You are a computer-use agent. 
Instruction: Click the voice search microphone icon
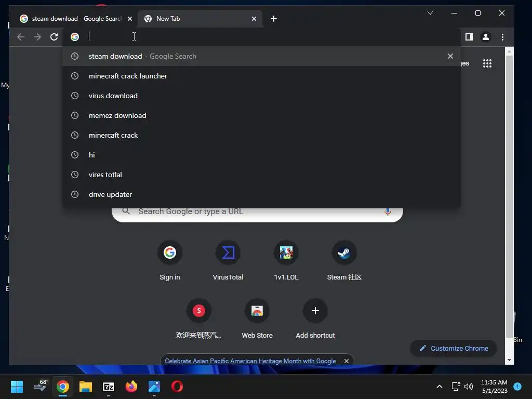tap(388, 212)
